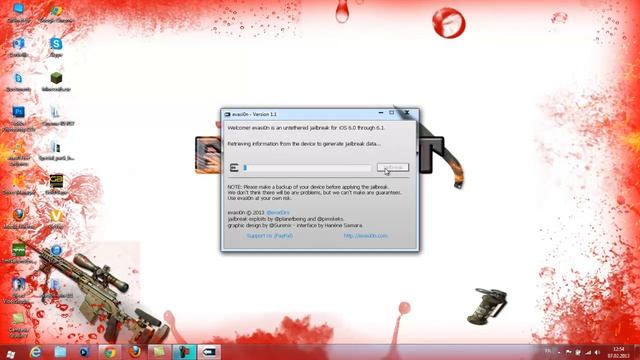Open Windows Media Player from taskbar
This screenshot has width=640, height=360.
click(84, 352)
